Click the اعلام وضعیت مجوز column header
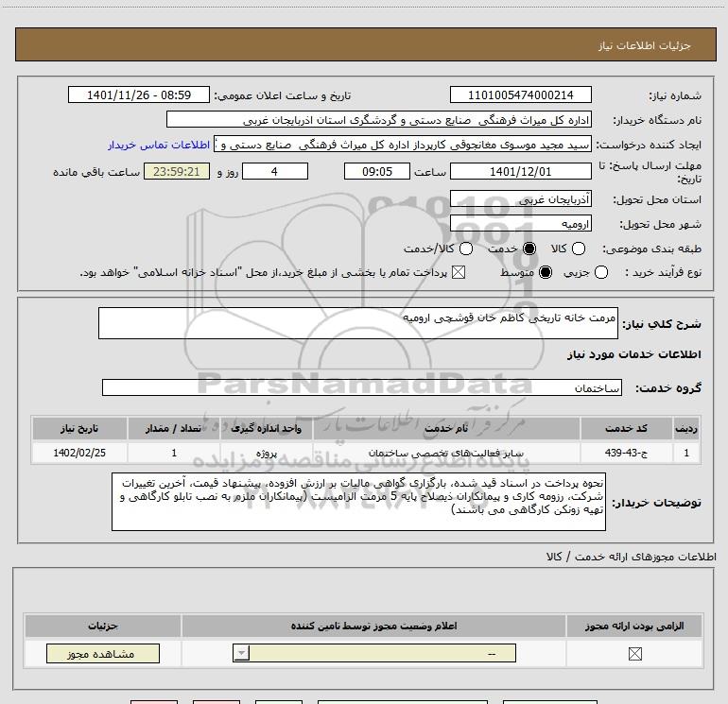Image resolution: width=728 pixels, height=704 pixels. point(373,626)
